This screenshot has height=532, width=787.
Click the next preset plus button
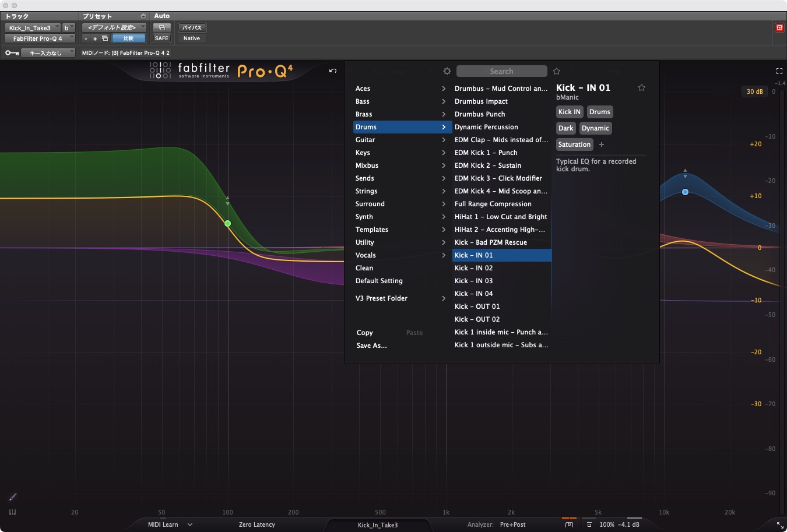click(95, 38)
